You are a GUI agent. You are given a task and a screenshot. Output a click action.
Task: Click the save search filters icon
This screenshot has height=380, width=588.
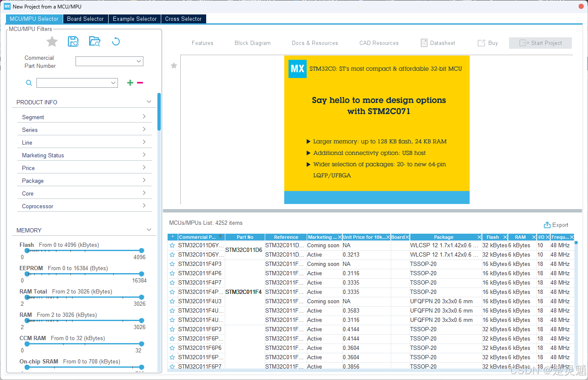point(73,42)
